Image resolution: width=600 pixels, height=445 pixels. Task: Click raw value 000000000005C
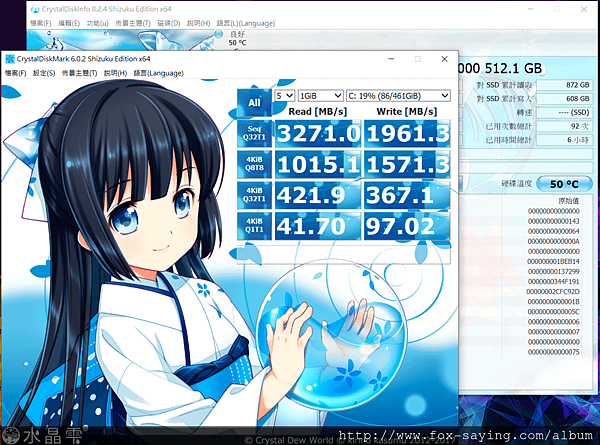(x=553, y=311)
